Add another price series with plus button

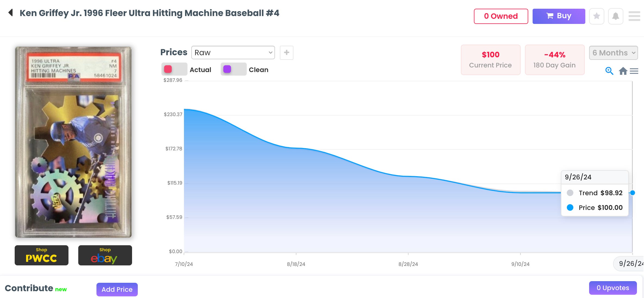click(286, 52)
